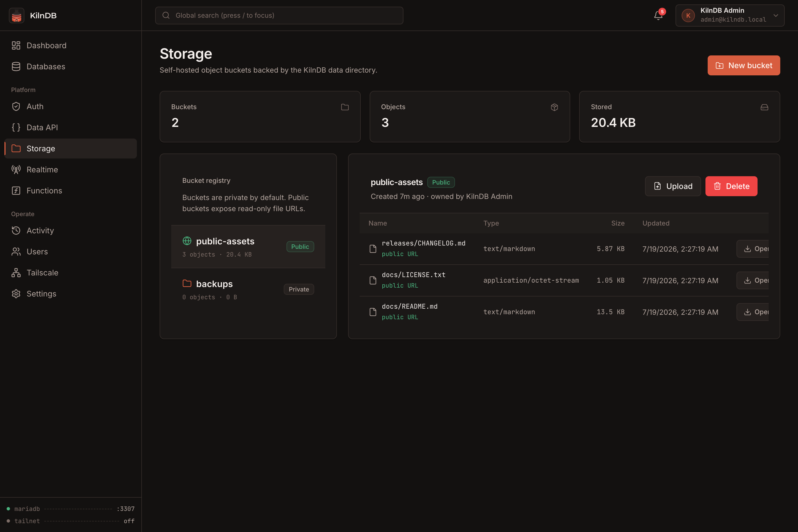Image resolution: width=798 pixels, height=532 pixels.
Task: Click the folder icon on Buckets card
Action: coord(345,107)
